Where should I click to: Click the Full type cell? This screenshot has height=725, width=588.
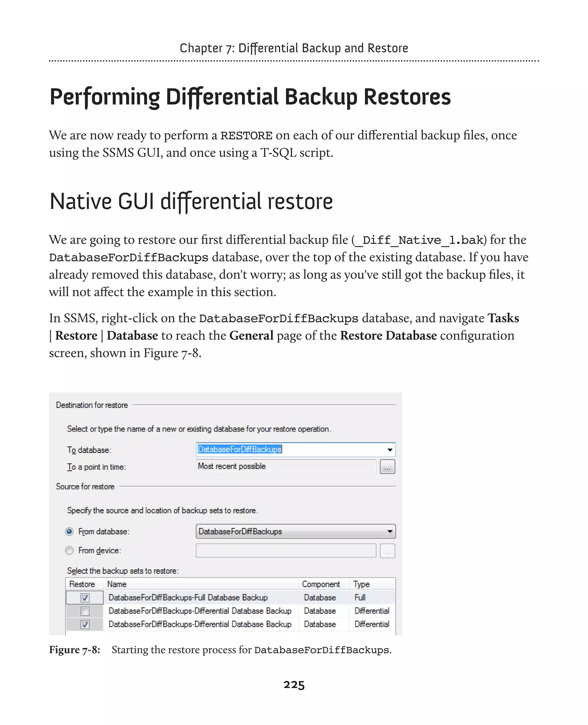[x=360, y=597]
